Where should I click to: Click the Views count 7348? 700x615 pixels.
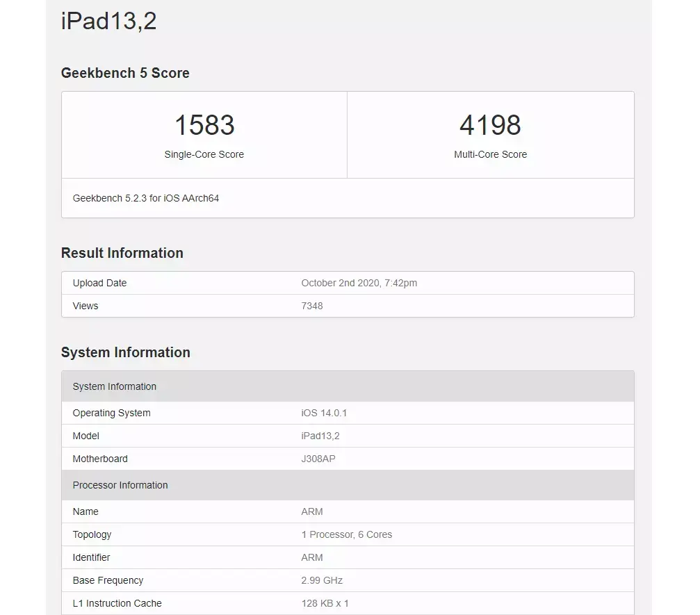click(311, 306)
